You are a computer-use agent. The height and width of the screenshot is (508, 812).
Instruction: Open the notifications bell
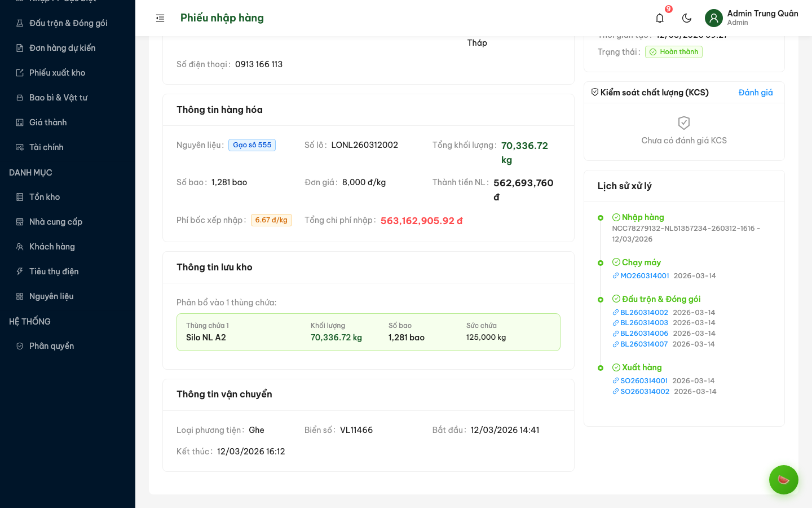tap(660, 18)
